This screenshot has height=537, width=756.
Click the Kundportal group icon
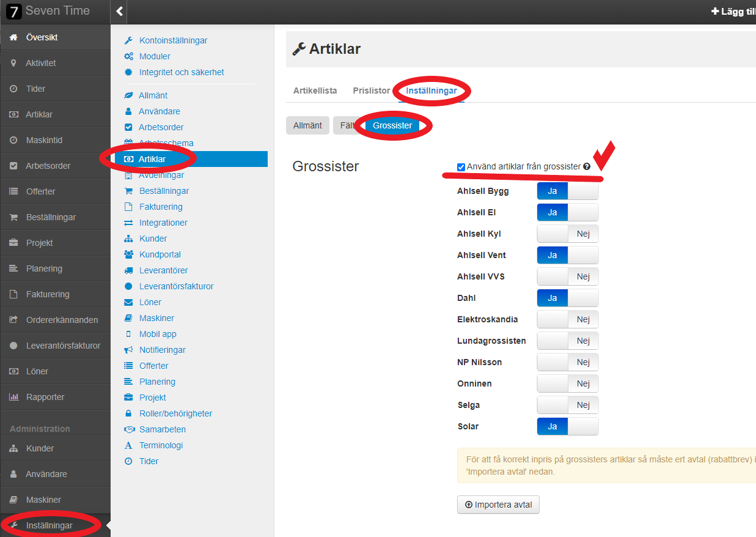[x=128, y=254]
